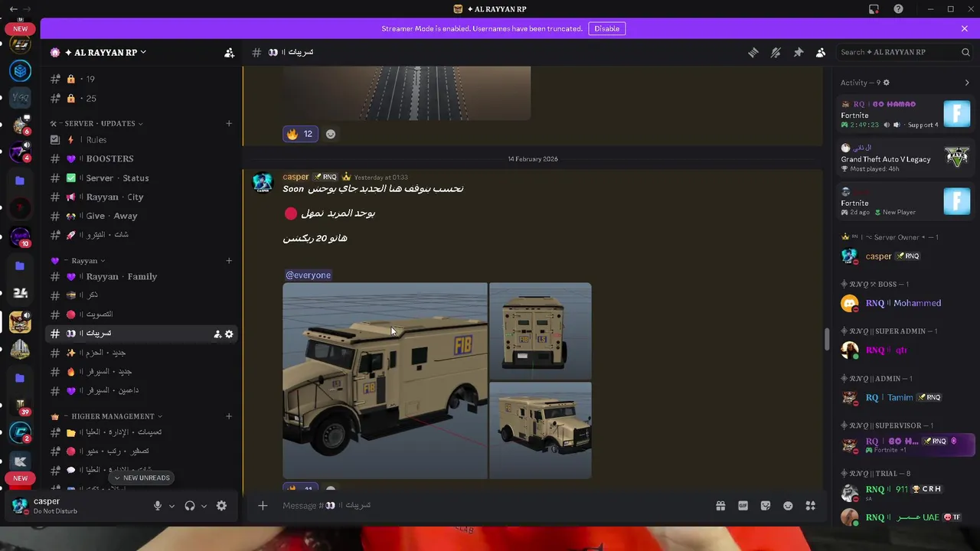
Task: Open casper avatar in message
Action: click(263, 183)
